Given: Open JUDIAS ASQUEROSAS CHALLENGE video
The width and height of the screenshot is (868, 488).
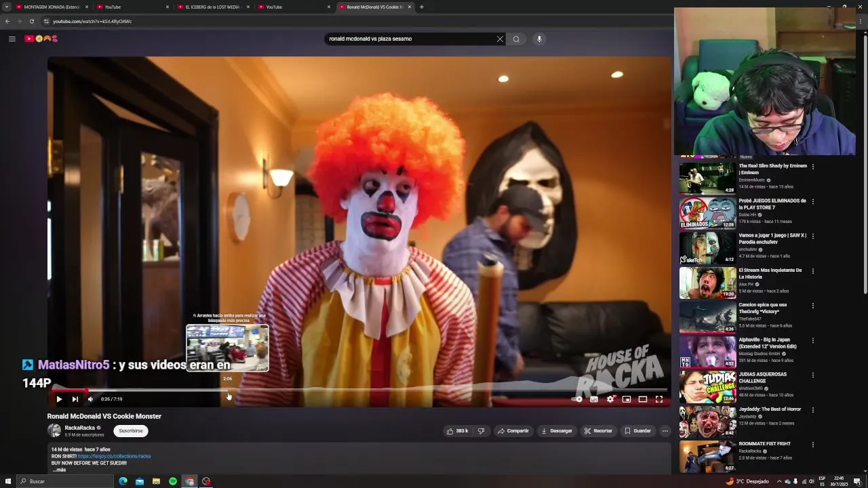Looking at the screenshot, I should pyautogui.click(x=707, y=386).
